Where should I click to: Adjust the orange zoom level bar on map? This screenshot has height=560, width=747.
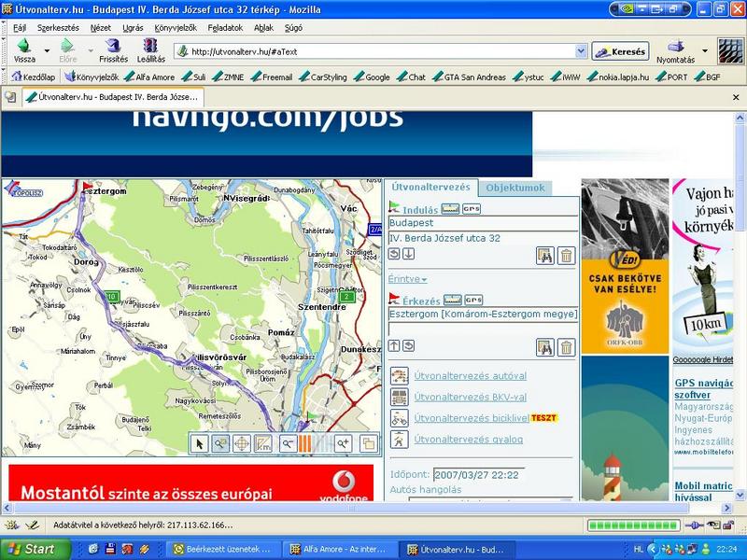(305, 444)
